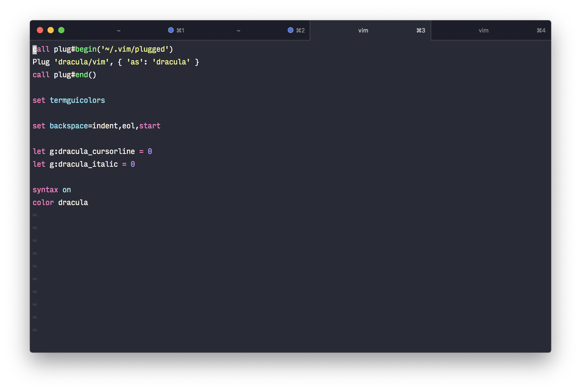Image resolution: width=581 pixels, height=392 pixels.
Task: Click the set backspace=indent,eol,start line
Action: click(96, 125)
